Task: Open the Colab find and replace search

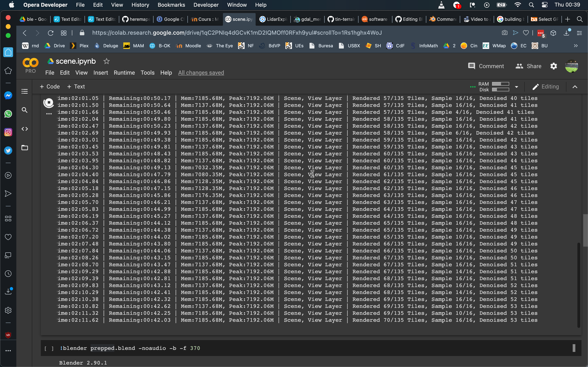Action: [24, 110]
